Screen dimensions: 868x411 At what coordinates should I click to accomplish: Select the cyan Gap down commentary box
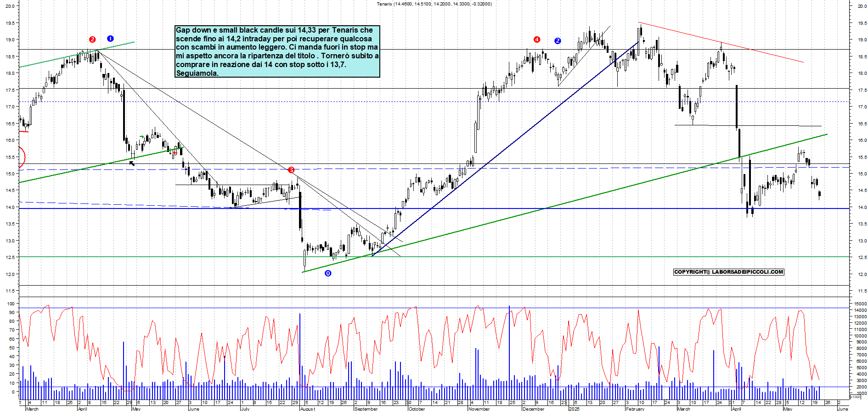point(277,51)
